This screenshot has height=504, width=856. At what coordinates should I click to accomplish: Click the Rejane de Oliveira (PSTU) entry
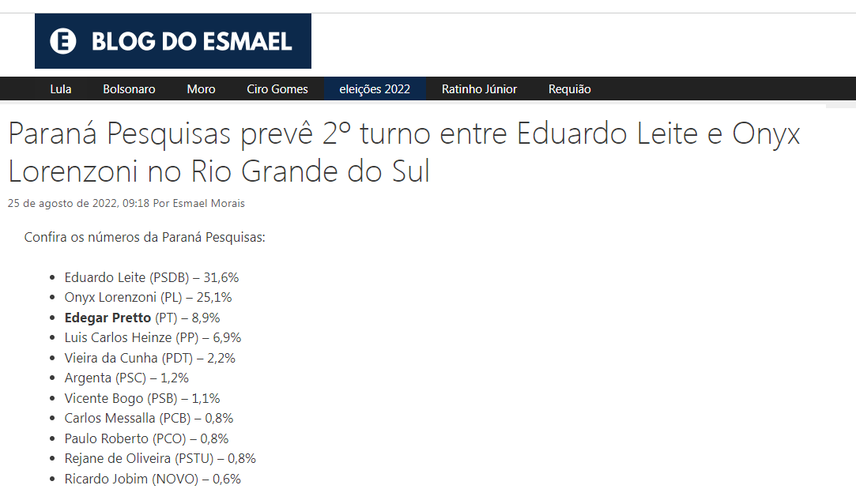click(160, 458)
